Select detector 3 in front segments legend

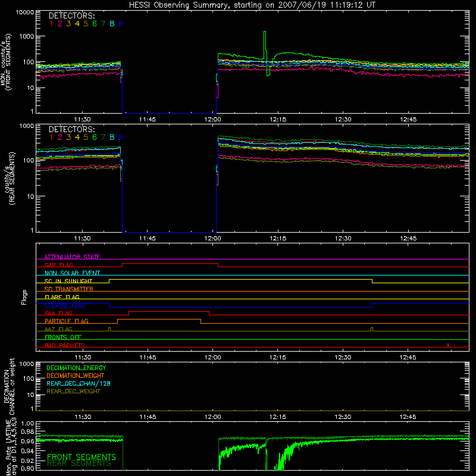click(x=68, y=24)
